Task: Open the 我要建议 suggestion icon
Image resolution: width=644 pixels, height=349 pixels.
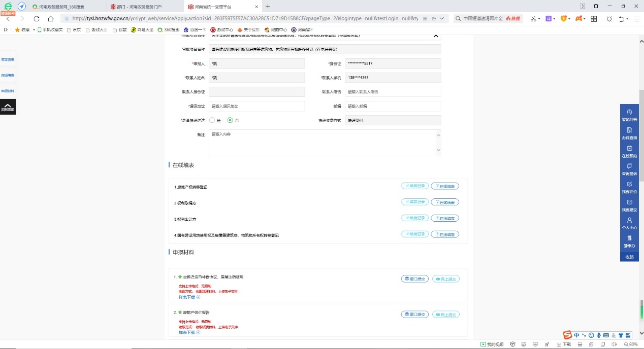Action: point(629,205)
